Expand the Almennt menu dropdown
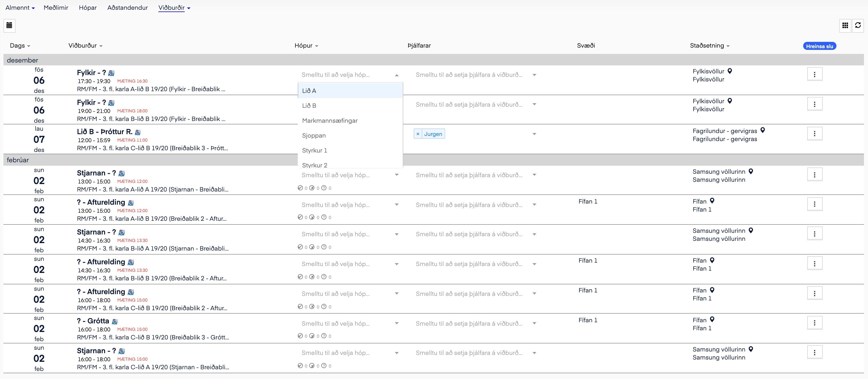The image size is (868, 379). point(20,7)
